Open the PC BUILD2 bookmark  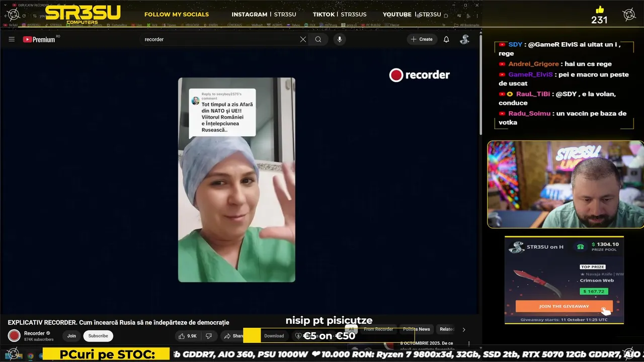(371, 25)
